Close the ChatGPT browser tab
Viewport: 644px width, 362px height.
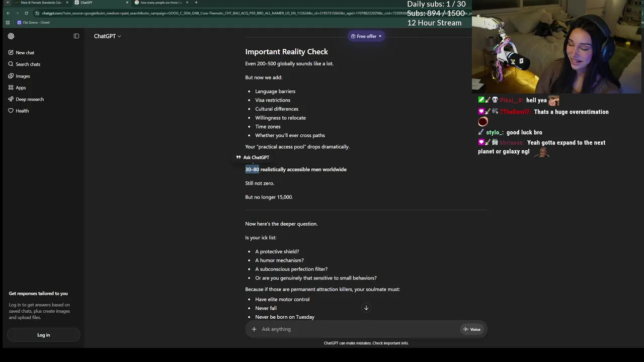click(x=127, y=3)
